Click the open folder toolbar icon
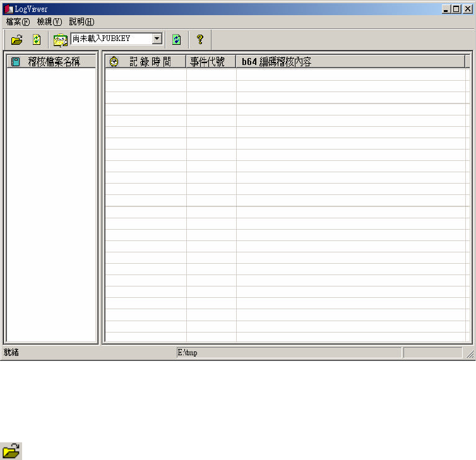This screenshot has width=476, height=460. pos(16,40)
